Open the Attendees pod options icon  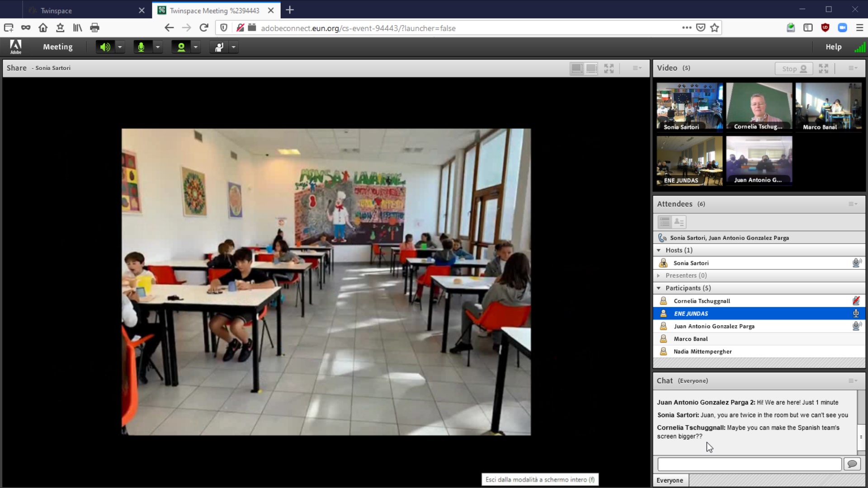tap(853, 204)
